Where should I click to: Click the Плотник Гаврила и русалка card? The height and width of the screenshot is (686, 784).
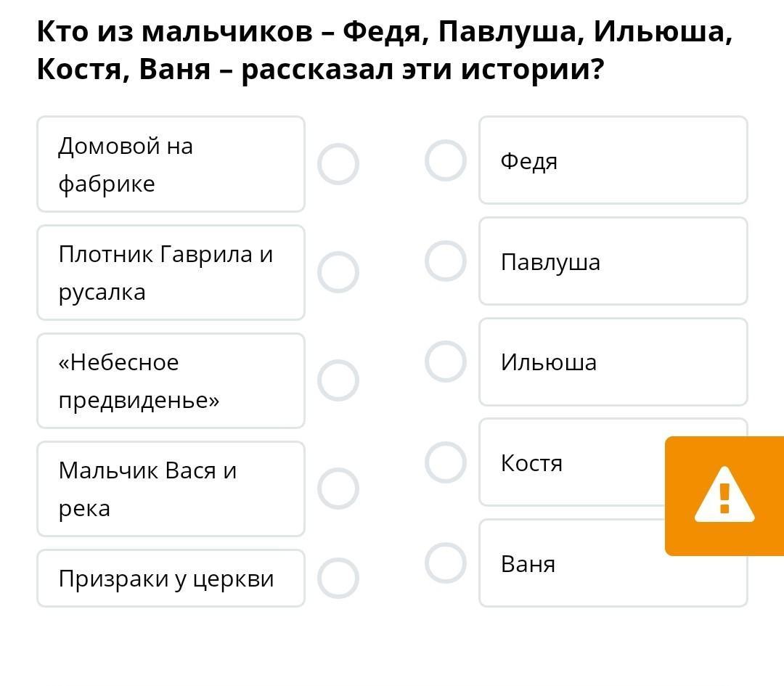point(171,272)
